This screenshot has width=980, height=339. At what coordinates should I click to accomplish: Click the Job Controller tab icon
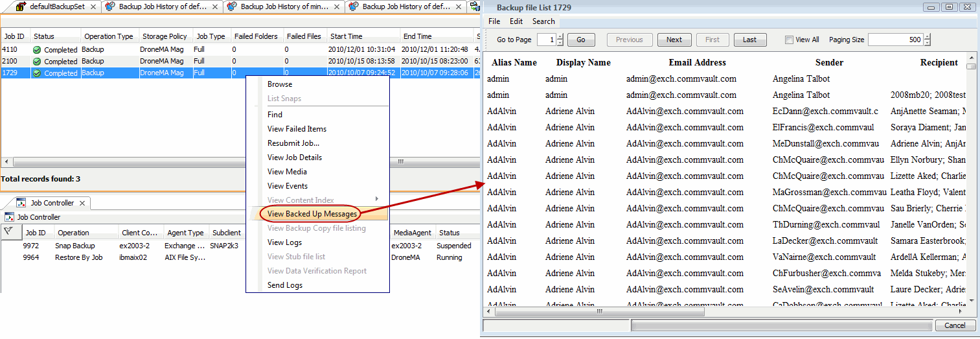pos(21,204)
